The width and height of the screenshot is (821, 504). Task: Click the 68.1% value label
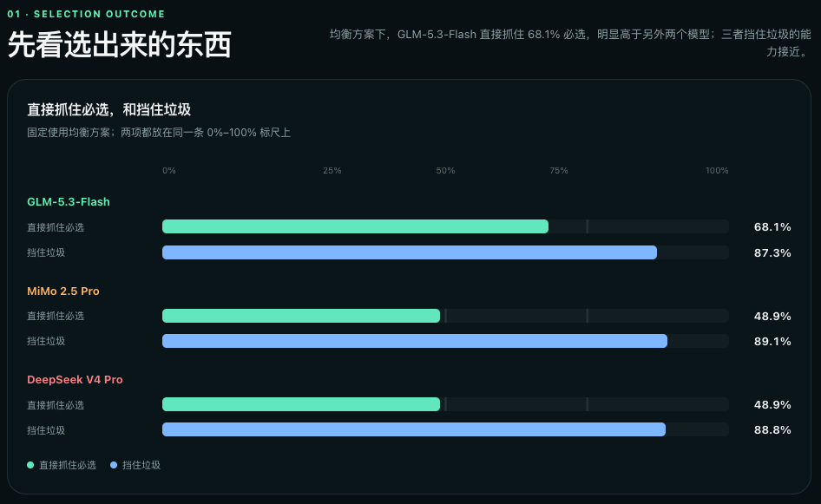tap(772, 226)
